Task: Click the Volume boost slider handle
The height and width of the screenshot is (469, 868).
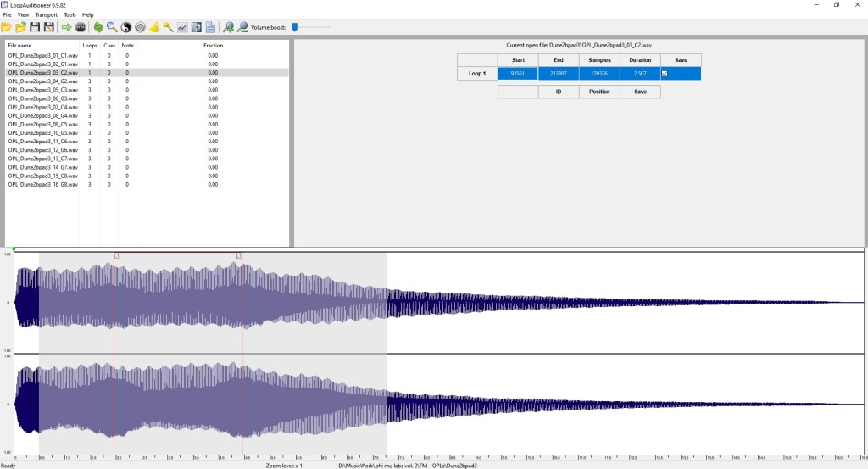Action: point(295,27)
